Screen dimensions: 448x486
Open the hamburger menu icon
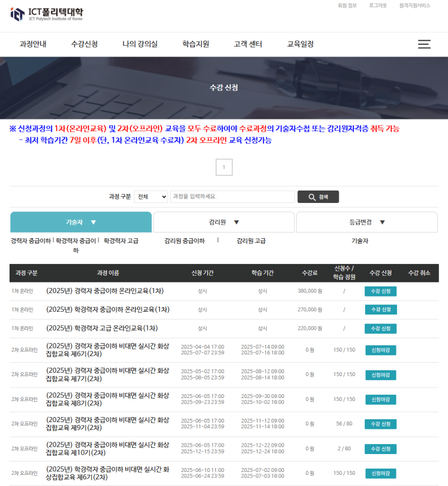[x=424, y=45]
